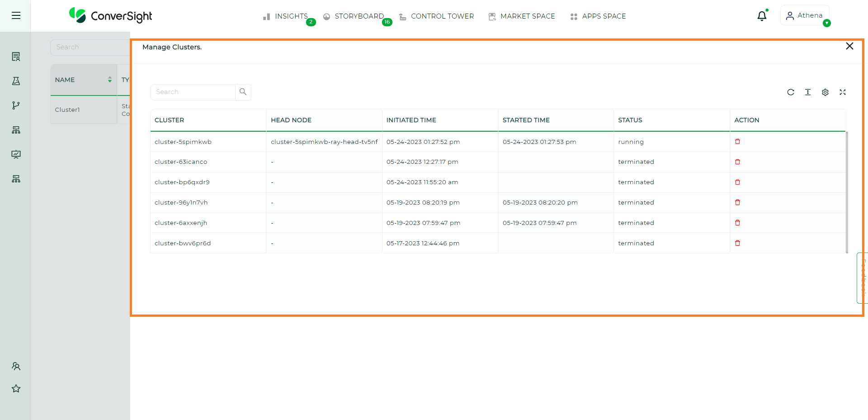Delete the terminated cluster-bwv6pr6d
This screenshot has height=420, width=868.
coord(738,243)
